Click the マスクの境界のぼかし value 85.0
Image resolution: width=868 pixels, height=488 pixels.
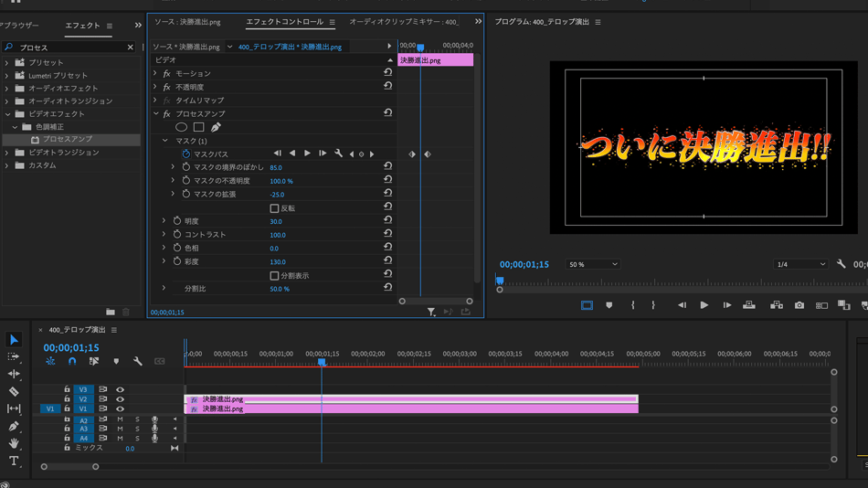(276, 168)
